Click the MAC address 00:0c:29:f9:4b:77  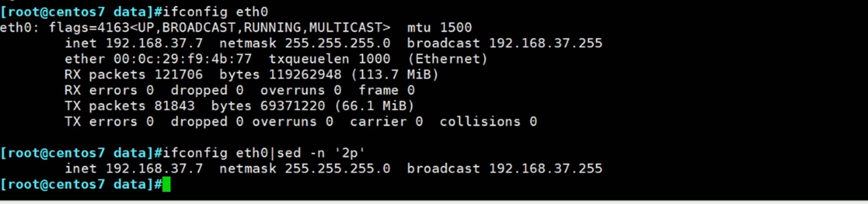click(x=183, y=59)
